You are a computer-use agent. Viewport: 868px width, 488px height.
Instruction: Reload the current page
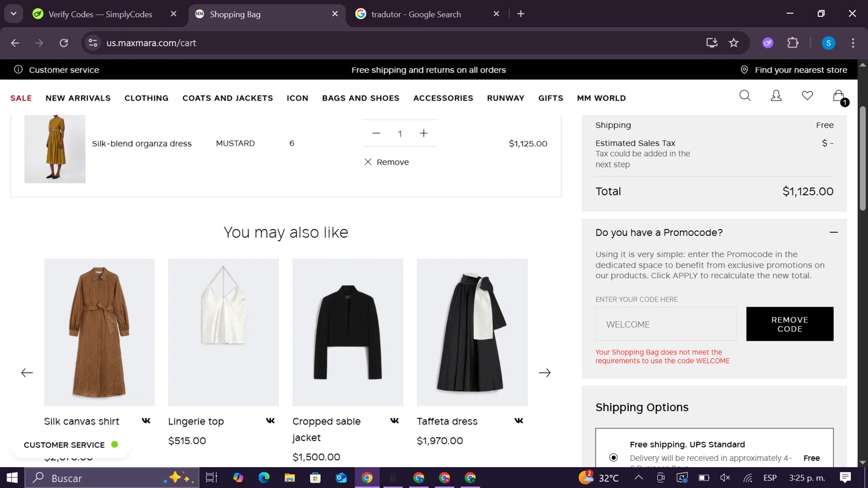[64, 43]
